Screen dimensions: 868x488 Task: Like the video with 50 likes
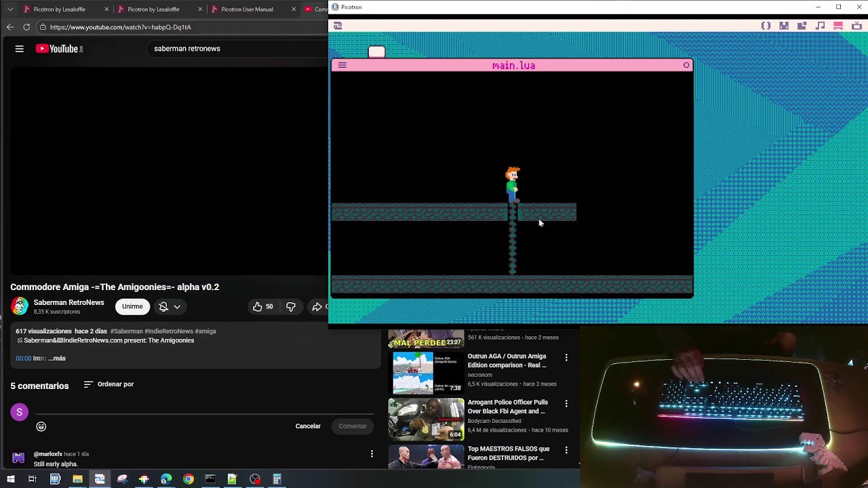pyautogui.click(x=262, y=307)
